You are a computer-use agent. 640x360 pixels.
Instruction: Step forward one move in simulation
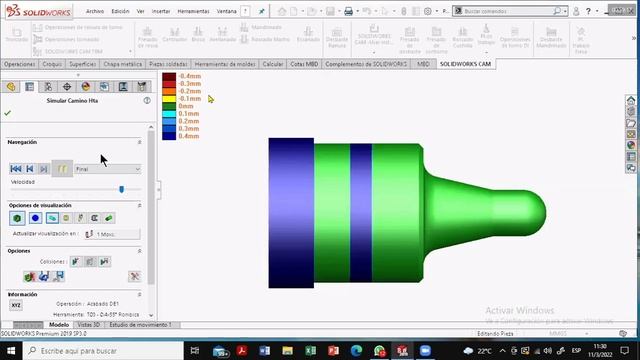(44, 169)
